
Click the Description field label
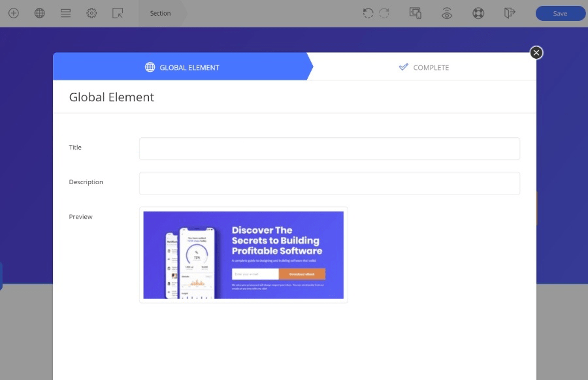[x=86, y=182]
